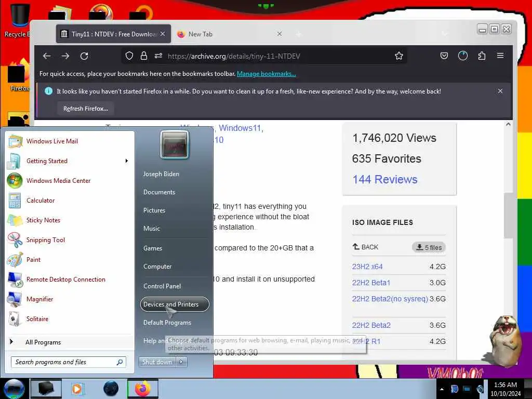The image size is (532, 399).
Task: Launch the Snipping Tool
Action: click(70, 240)
